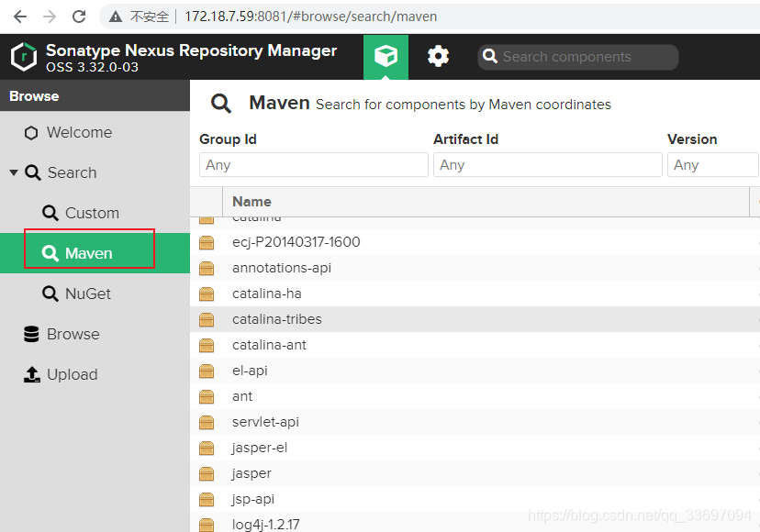Open the NuGet search item
This screenshot has height=532, width=760.
click(95, 294)
